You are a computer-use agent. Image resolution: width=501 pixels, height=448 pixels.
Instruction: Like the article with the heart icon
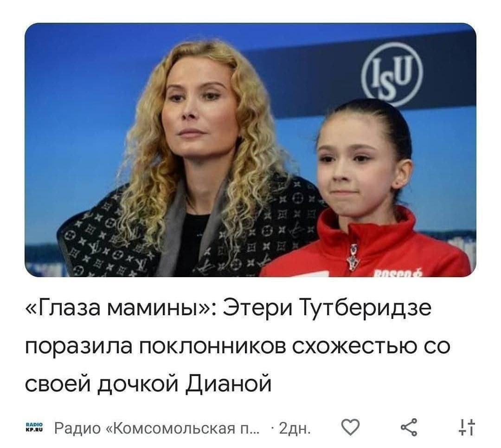click(x=351, y=427)
